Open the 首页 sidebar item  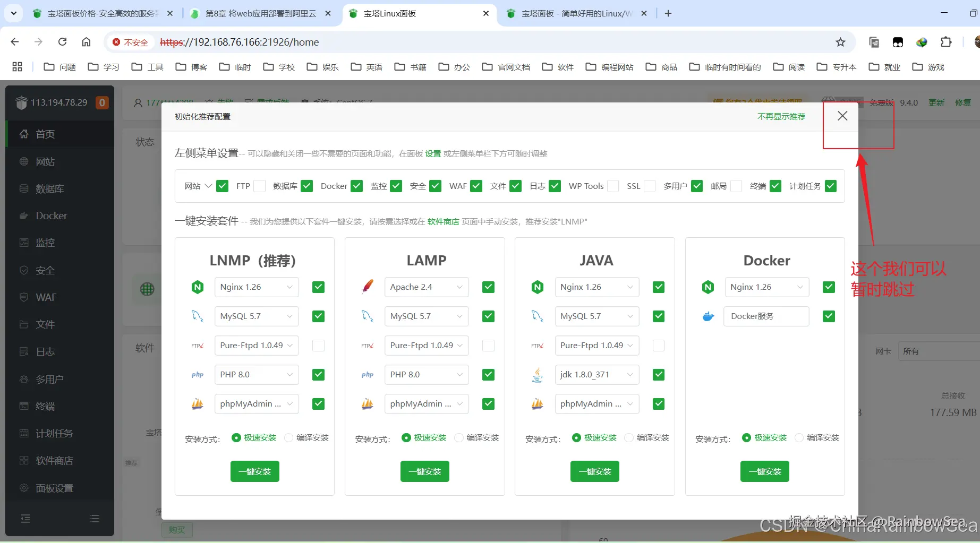tap(59, 134)
